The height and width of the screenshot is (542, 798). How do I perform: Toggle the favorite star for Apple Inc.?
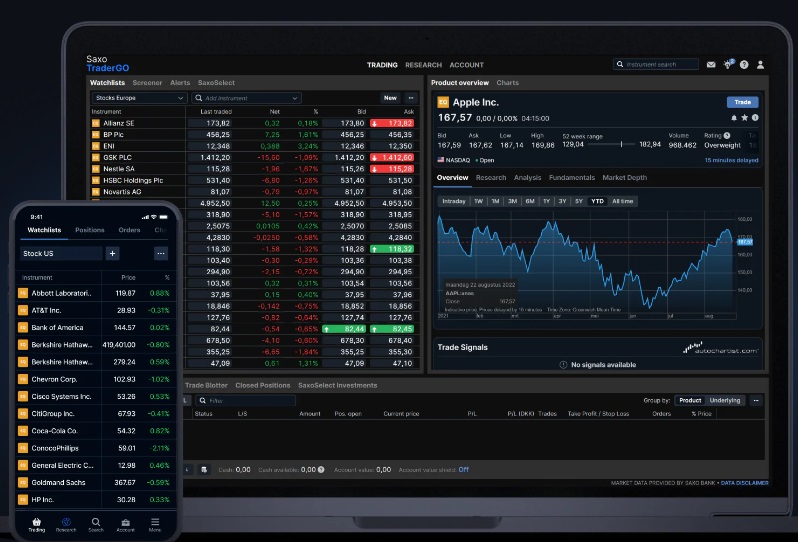744,118
